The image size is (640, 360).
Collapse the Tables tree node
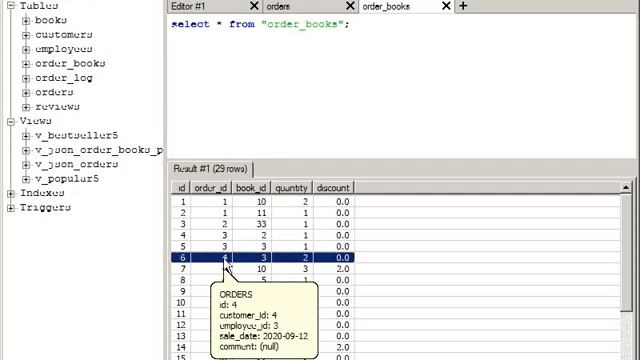[11, 6]
